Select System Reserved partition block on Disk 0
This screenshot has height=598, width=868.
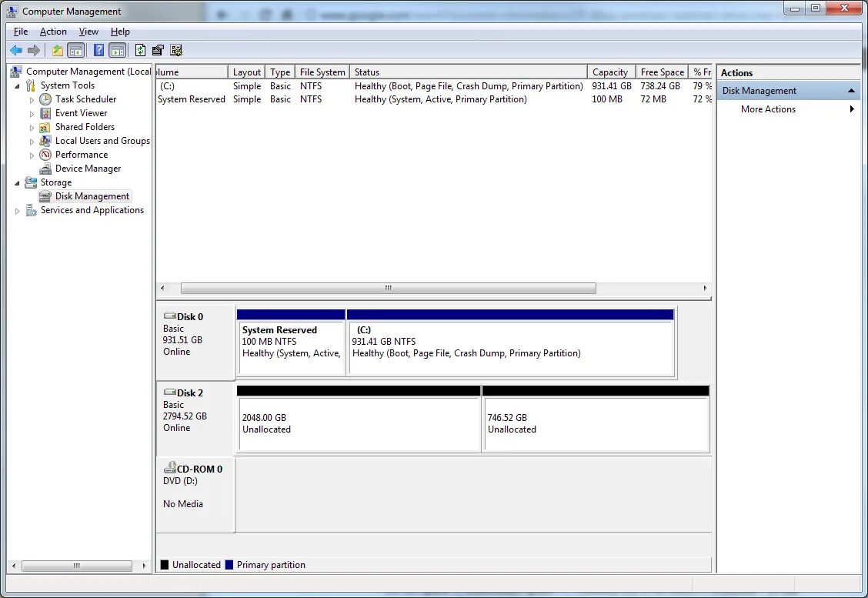point(291,343)
